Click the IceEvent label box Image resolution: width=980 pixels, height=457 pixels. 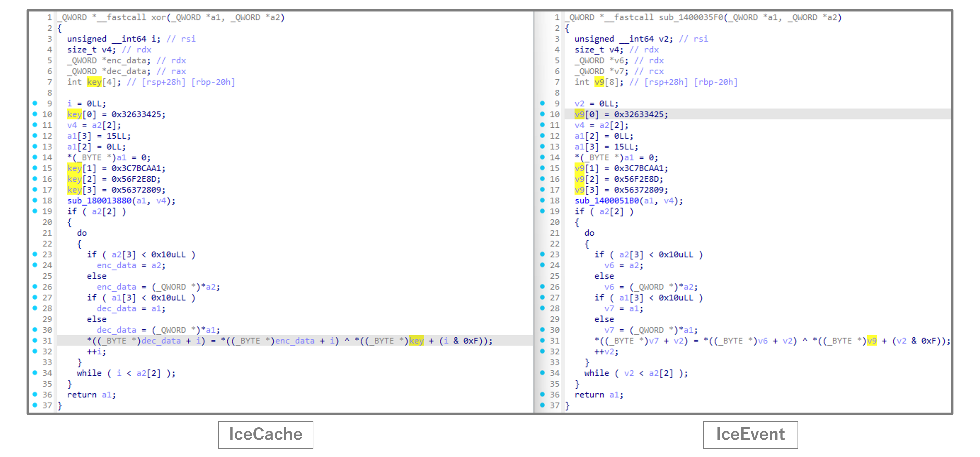[750, 434]
